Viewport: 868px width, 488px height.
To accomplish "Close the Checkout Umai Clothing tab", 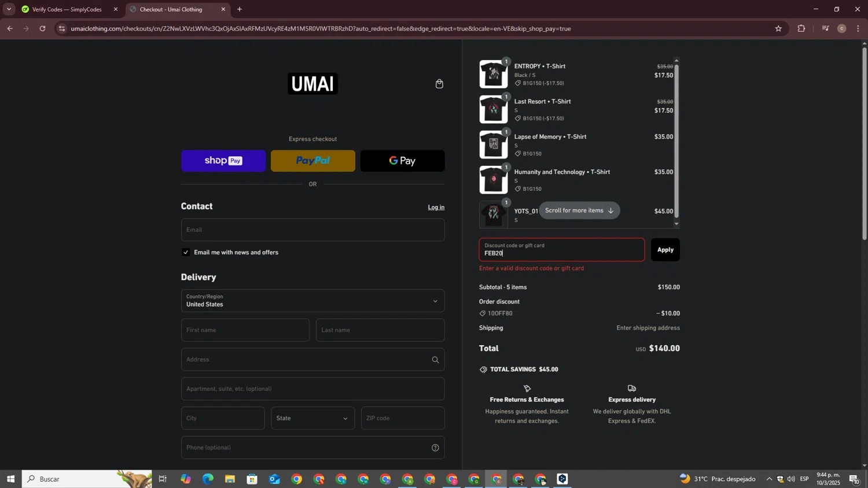I will coord(223,9).
